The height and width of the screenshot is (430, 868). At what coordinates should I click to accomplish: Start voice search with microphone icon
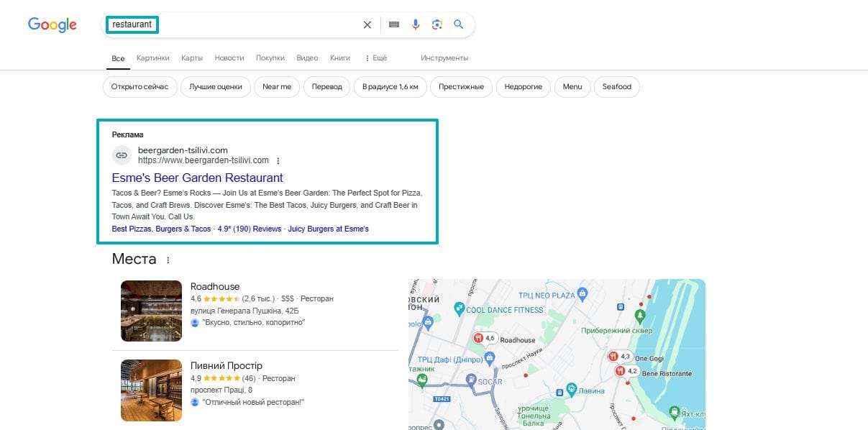coord(415,24)
